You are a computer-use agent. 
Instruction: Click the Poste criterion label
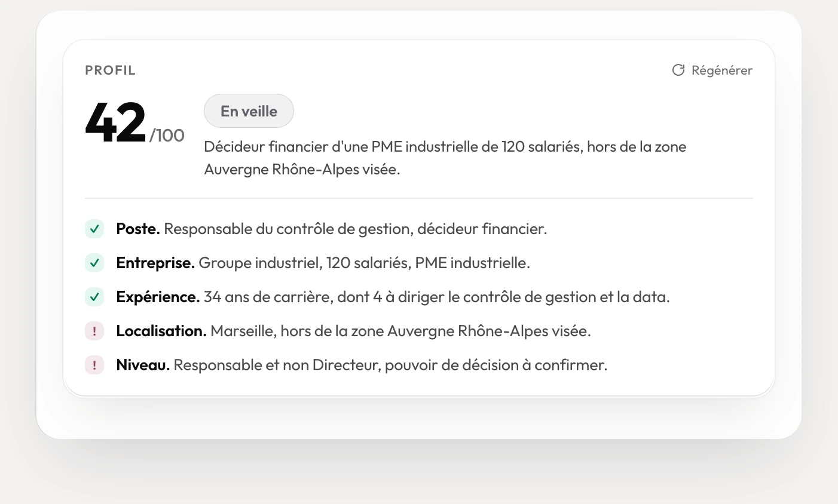click(x=138, y=229)
